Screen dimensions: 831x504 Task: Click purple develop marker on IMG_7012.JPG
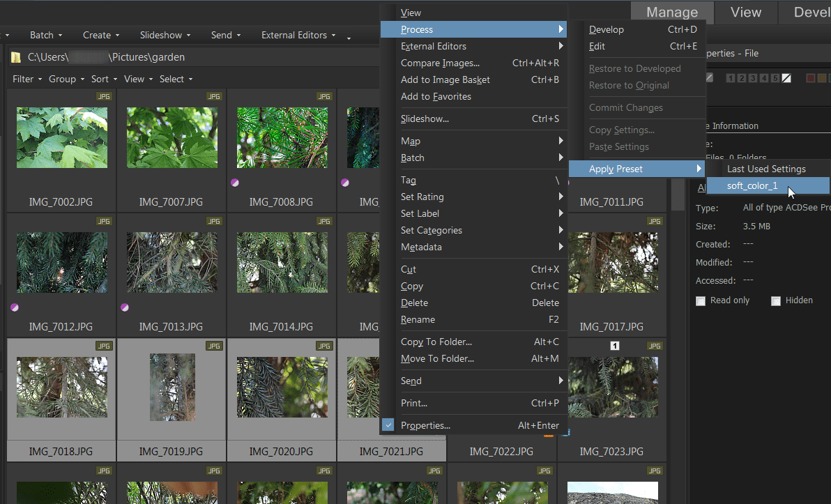tap(15, 307)
